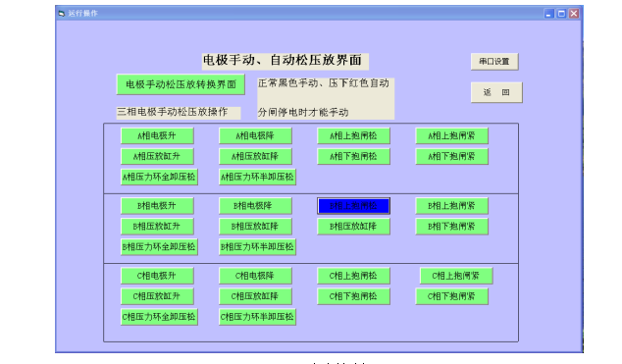Click B相下抱闸紧 button
The width and height of the screenshot is (622, 364).
click(x=452, y=227)
